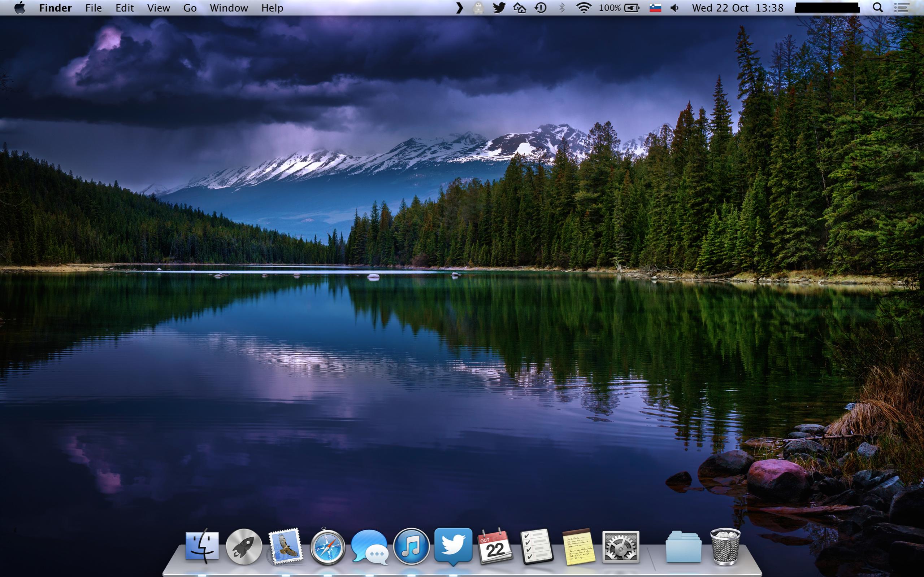Open the Go menu
Screen dimensions: 924x577
click(x=190, y=8)
